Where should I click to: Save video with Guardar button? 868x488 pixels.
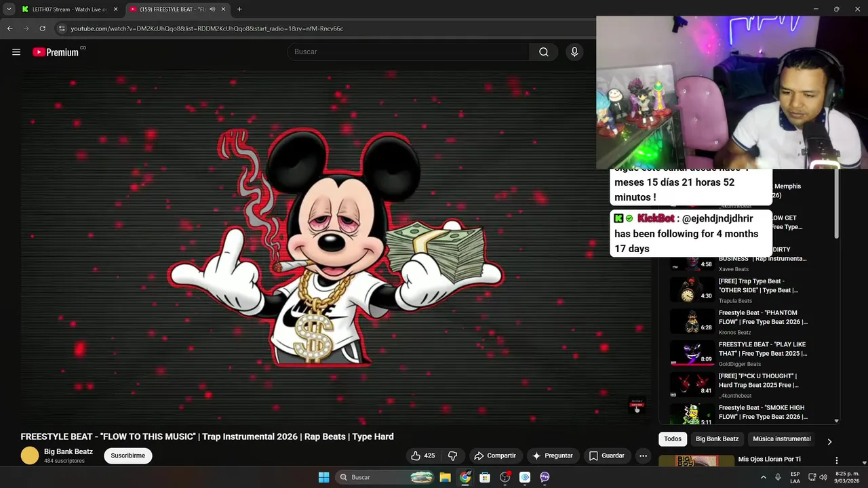pyautogui.click(x=606, y=455)
